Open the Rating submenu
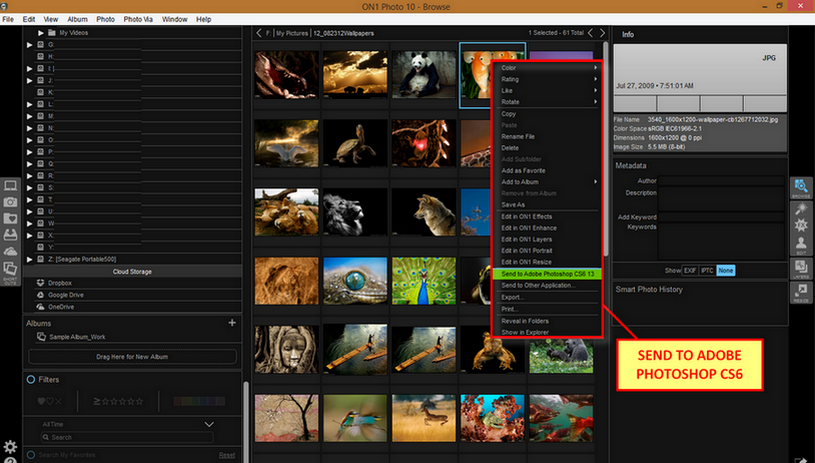This screenshot has width=815, height=463. [547, 79]
